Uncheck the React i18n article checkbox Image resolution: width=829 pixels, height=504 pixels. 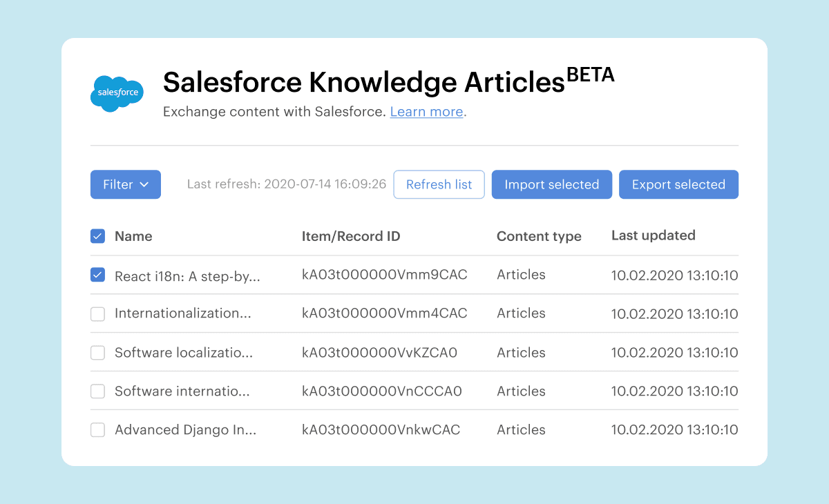(x=98, y=275)
